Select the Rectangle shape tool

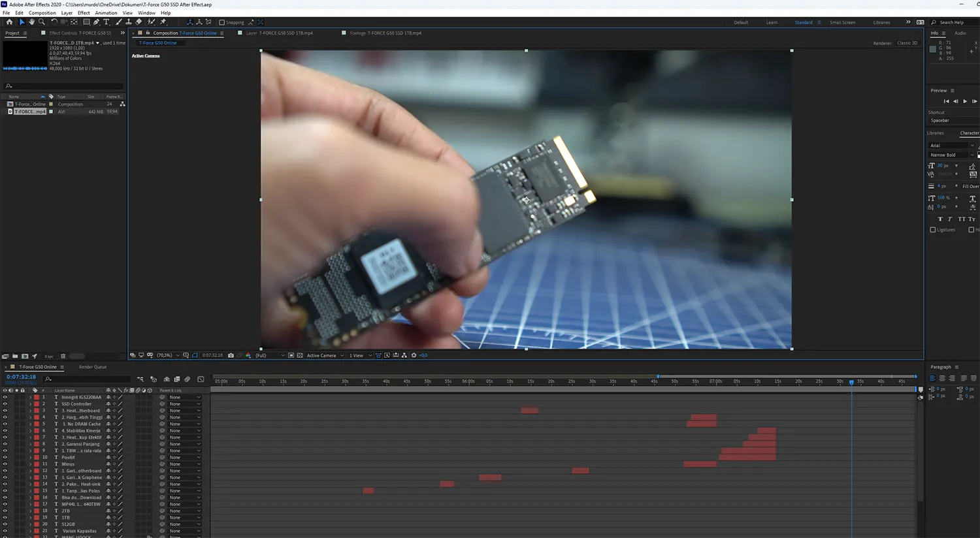(x=86, y=22)
